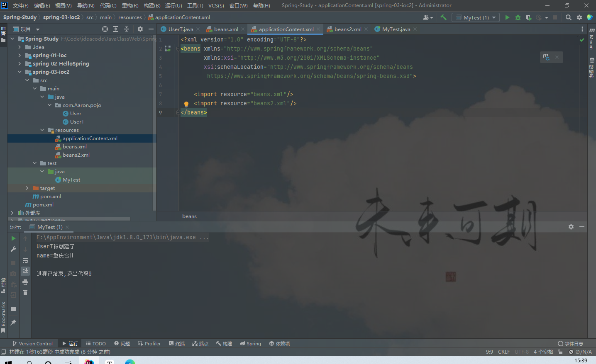Minimize the Run tool window

tap(582, 227)
